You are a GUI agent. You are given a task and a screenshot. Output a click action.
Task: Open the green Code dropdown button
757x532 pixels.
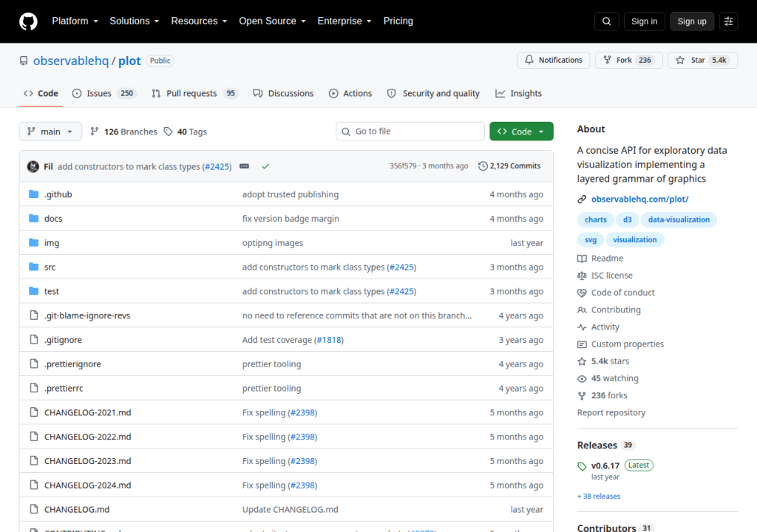pyautogui.click(x=521, y=132)
